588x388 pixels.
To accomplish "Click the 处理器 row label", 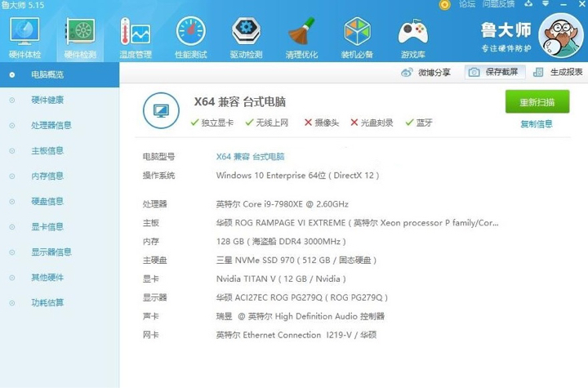I will click(x=154, y=204).
